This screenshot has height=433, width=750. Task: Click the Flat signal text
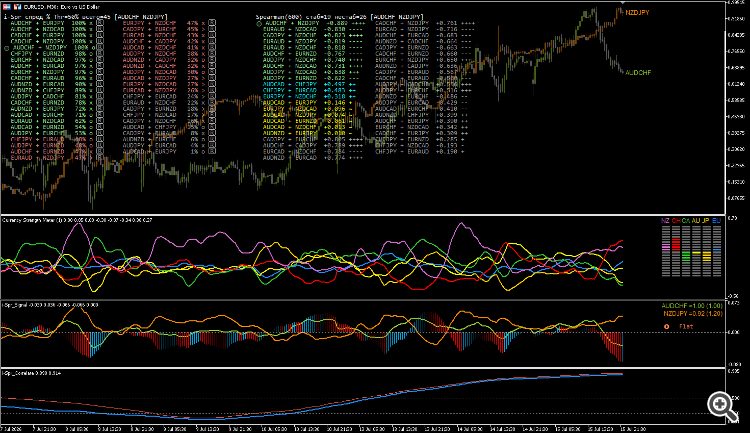coord(686,326)
